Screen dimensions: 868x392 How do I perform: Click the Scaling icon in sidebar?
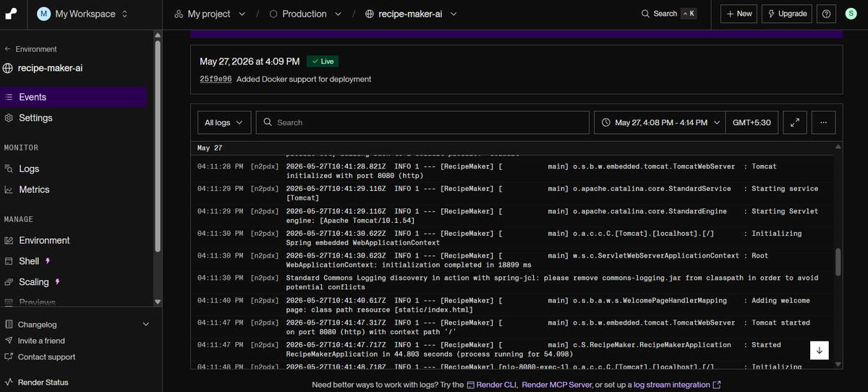click(9, 282)
